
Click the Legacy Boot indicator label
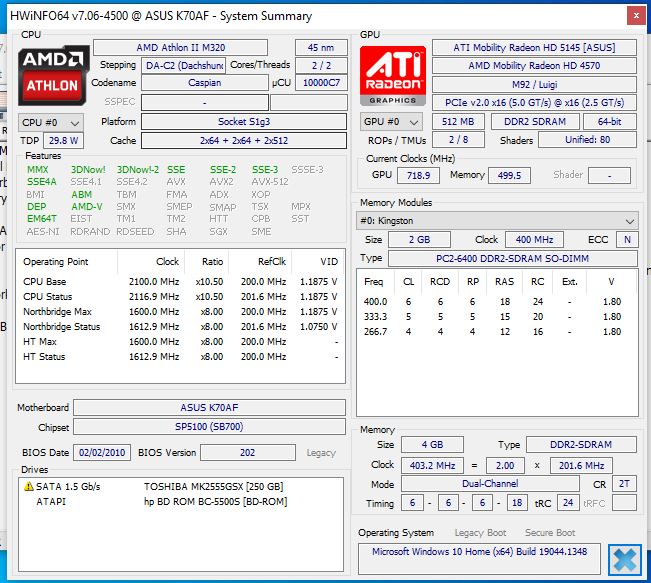coord(480,533)
